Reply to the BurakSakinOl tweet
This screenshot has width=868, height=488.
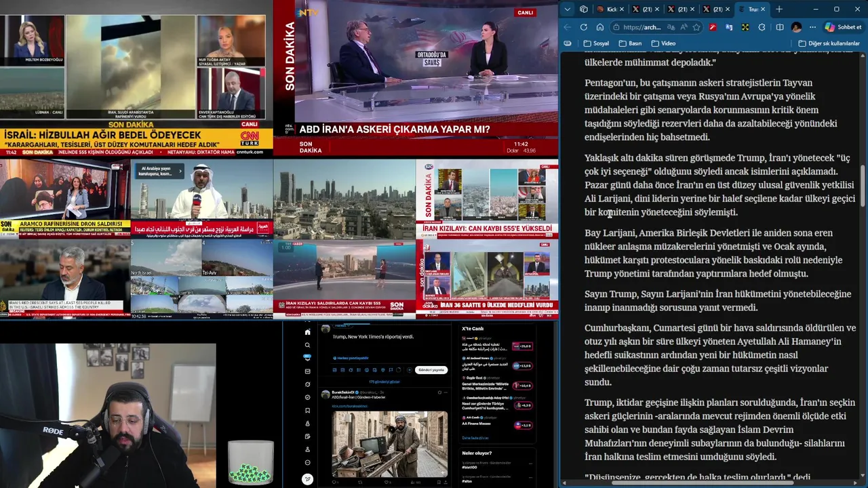[x=334, y=482]
